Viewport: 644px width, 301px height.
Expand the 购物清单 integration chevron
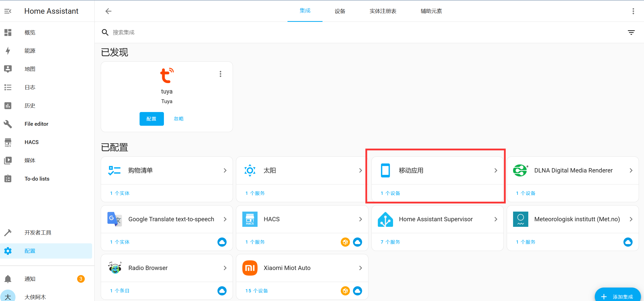[225, 170]
